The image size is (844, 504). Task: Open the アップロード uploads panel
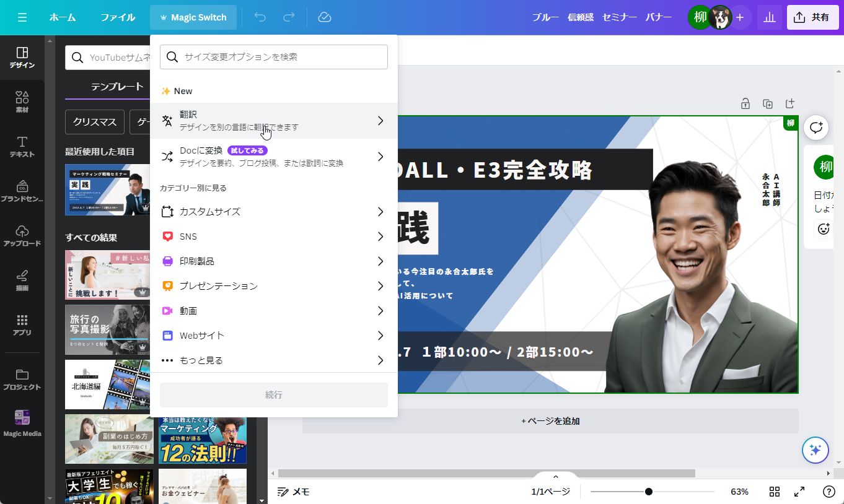[x=22, y=235]
